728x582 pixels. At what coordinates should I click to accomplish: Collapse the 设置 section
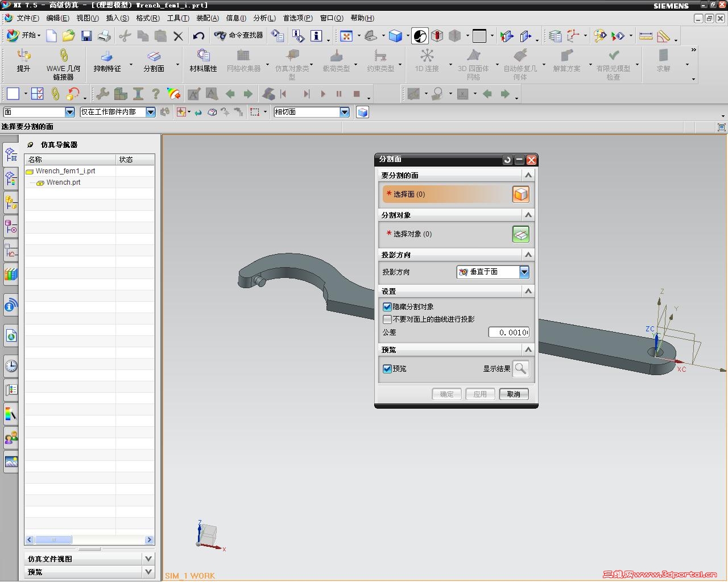pos(528,292)
